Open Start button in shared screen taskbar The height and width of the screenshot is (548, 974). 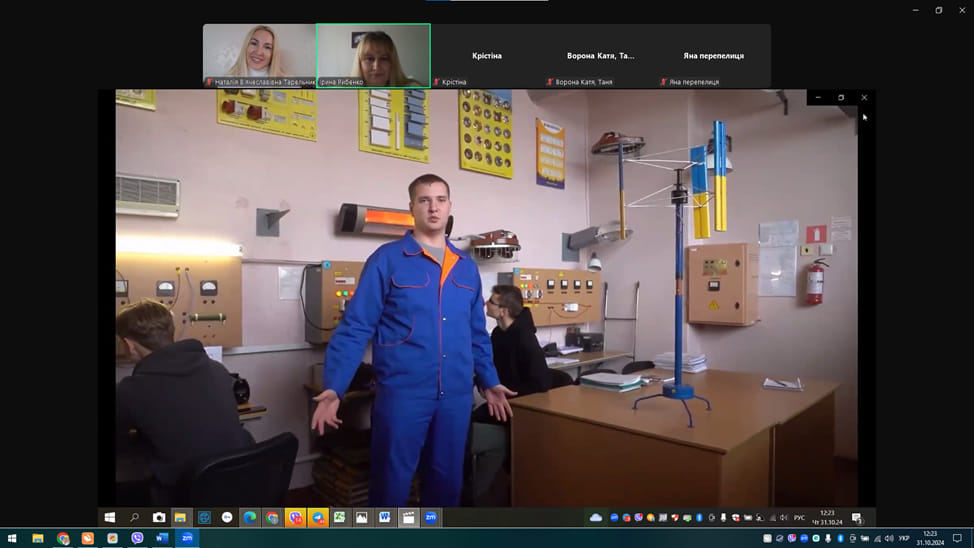click(x=110, y=517)
